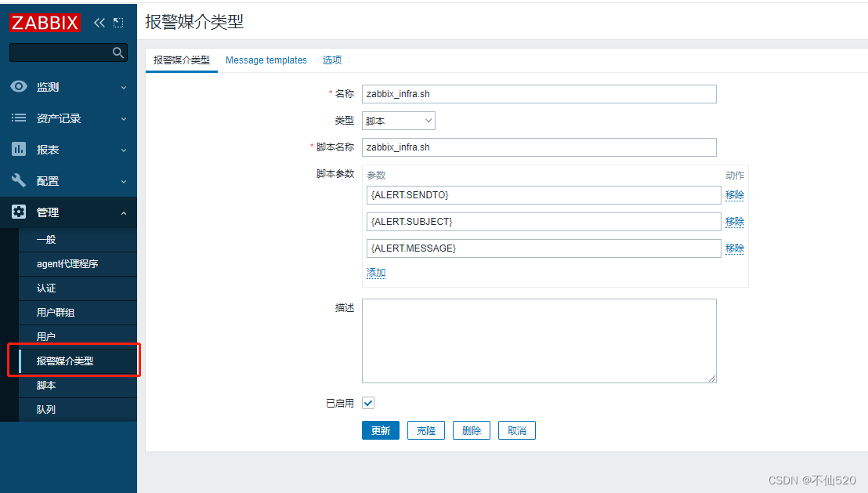Click the 克隆 button
The width and height of the screenshot is (868, 493).
click(x=426, y=430)
